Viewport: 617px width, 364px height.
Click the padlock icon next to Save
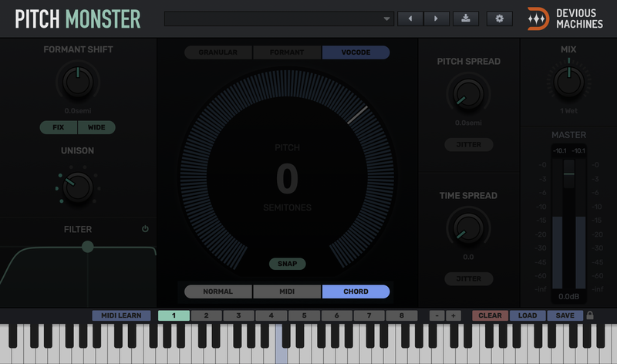point(591,315)
